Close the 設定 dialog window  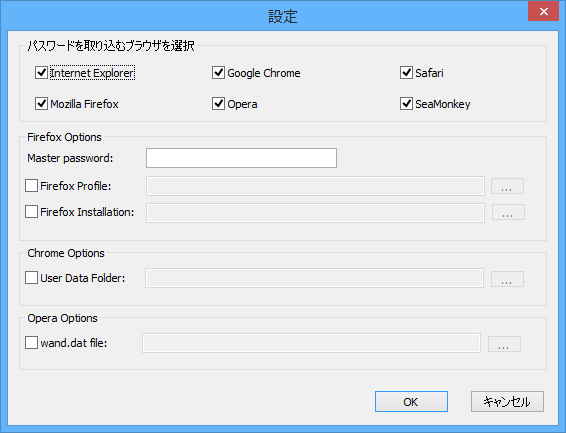(x=543, y=12)
